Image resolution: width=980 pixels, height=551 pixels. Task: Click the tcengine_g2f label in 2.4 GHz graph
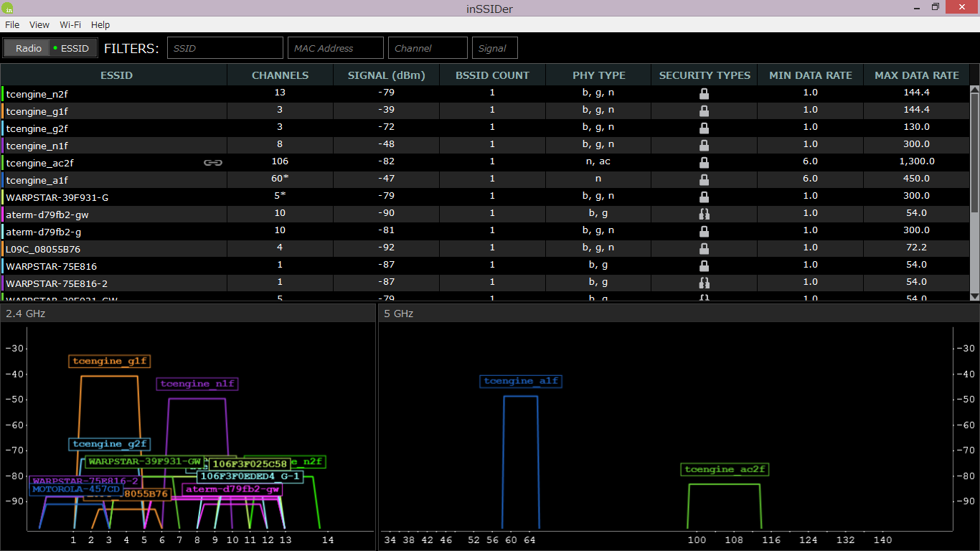110,444
